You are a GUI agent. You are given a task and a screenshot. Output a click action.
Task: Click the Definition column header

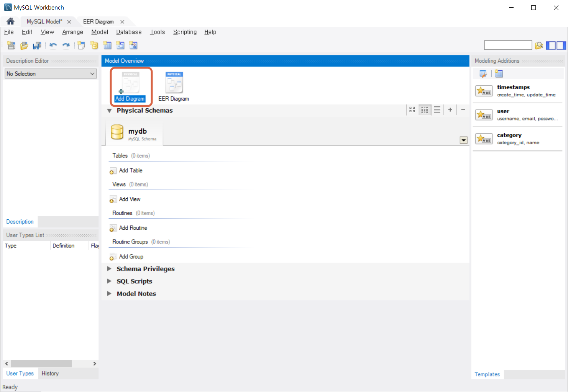click(x=69, y=246)
